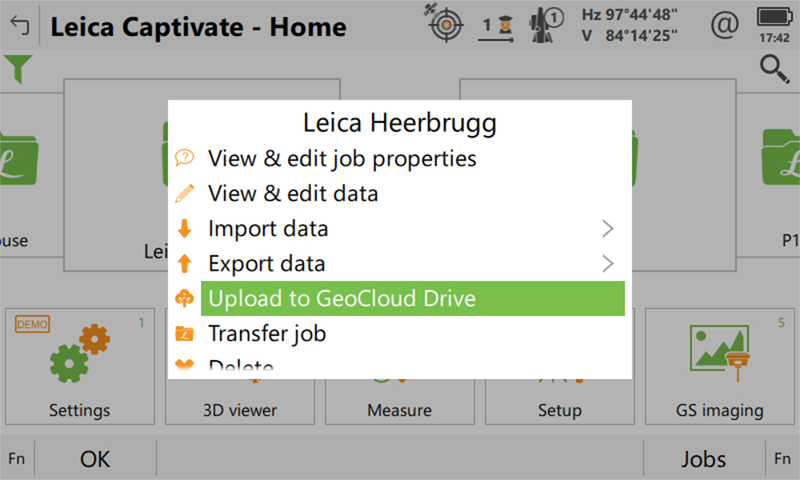This screenshot has width=800, height=480.
Task: Open the satellite positioning target status icon
Action: pyautogui.click(x=444, y=25)
